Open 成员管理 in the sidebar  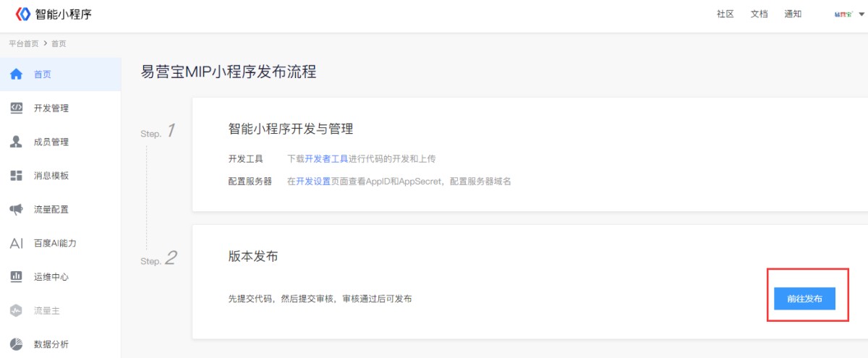coord(61,142)
